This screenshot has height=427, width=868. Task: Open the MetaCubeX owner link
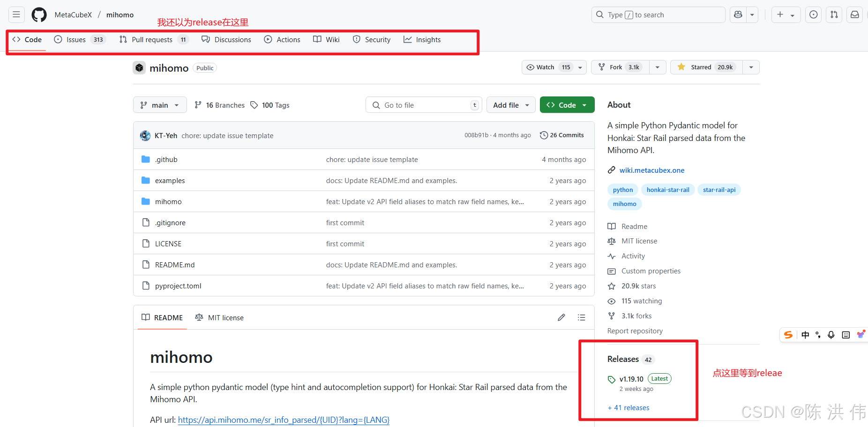point(73,15)
